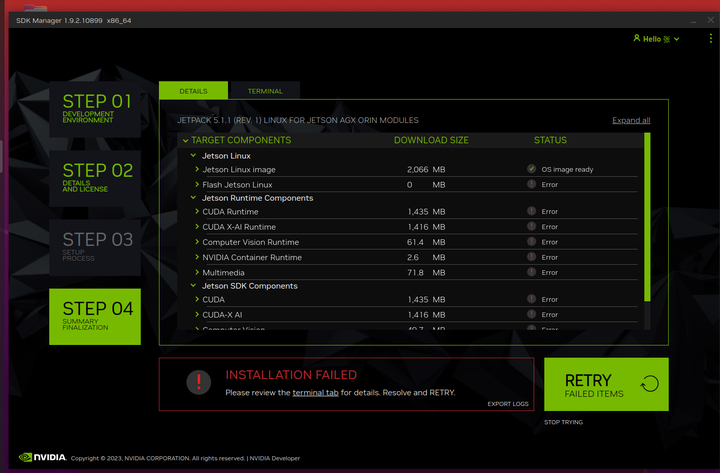Collapse the Jetson Runtime Components group

(193, 197)
